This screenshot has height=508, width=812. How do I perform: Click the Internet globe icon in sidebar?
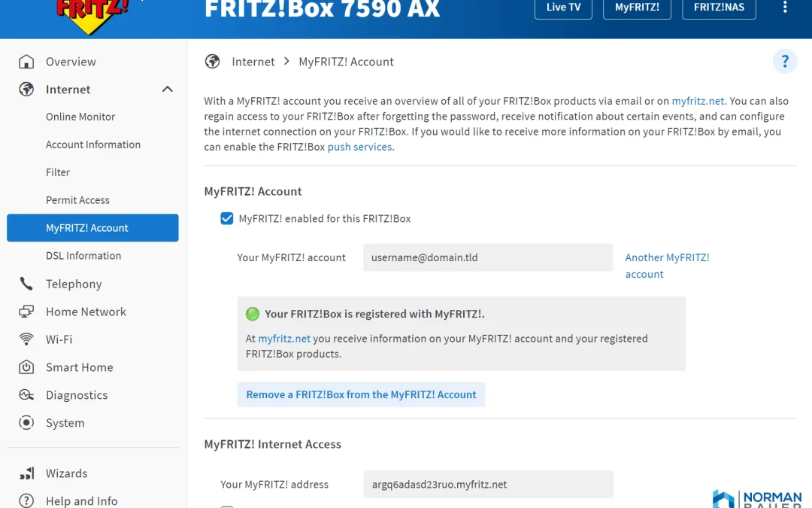click(26, 89)
